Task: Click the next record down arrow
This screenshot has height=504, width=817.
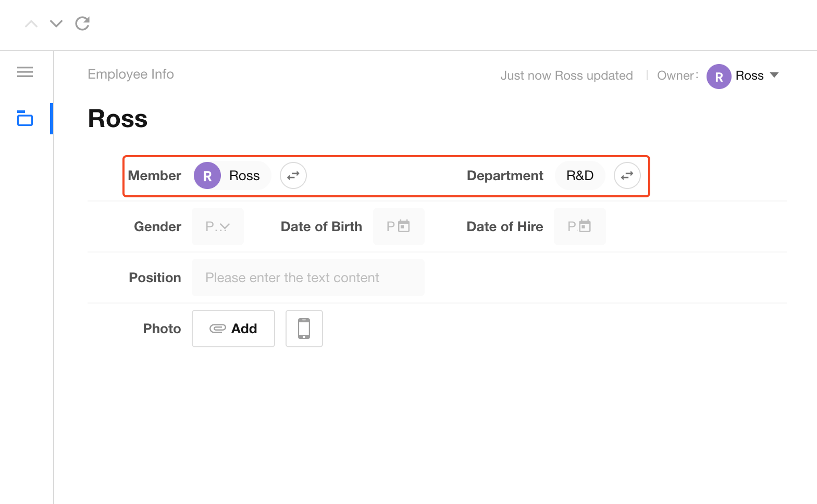Action: [56, 24]
